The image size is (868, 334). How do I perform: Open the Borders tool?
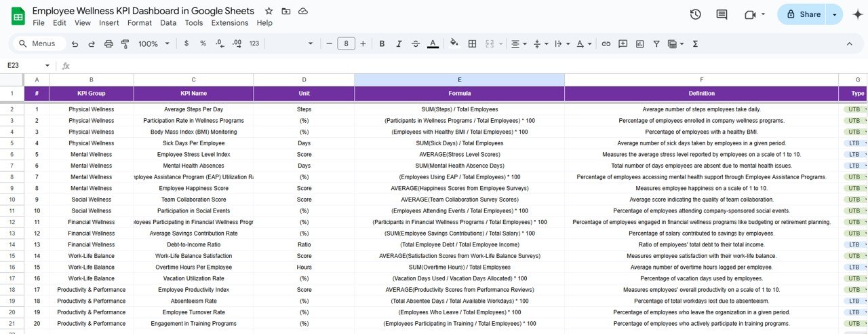pyautogui.click(x=473, y=43)
